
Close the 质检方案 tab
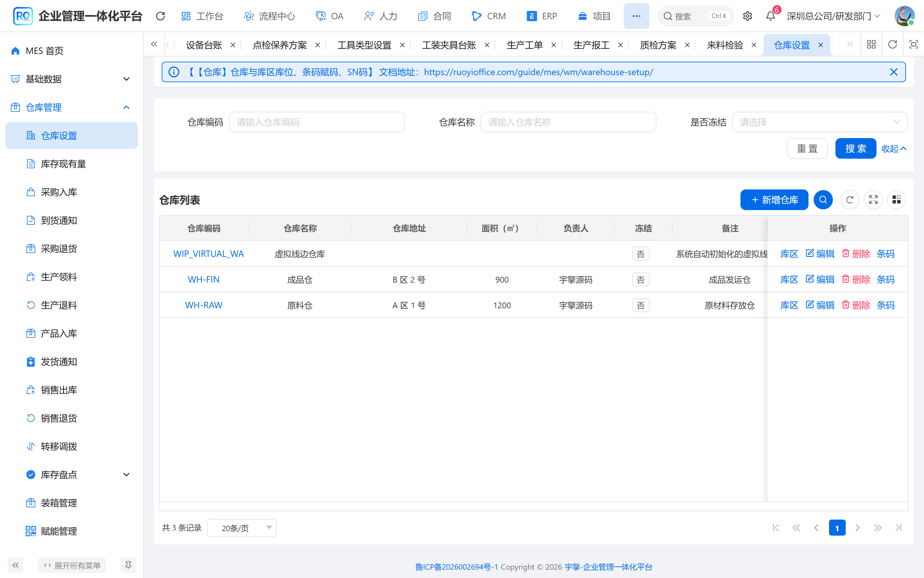tap(687, 45)
